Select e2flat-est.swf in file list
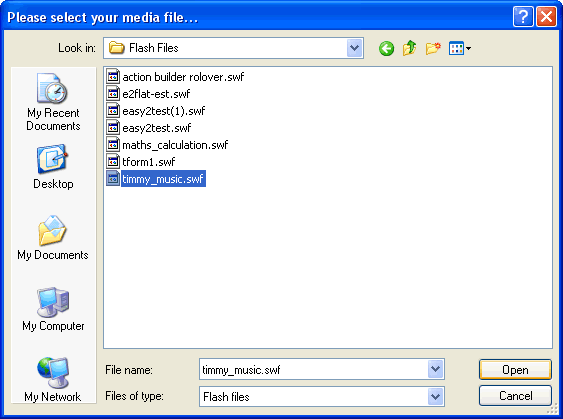The width and height of the screenshot is (563, 419). (x=148, y=94)
